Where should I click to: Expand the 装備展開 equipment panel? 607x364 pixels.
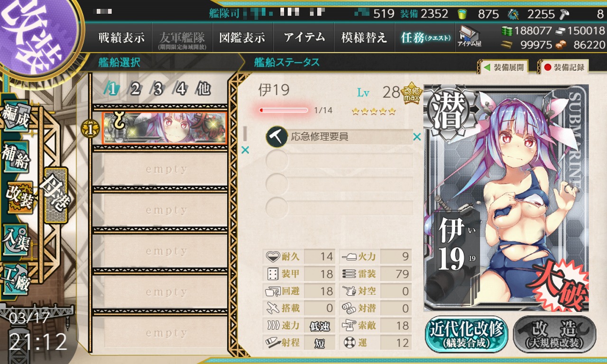[x=504, y=67]
